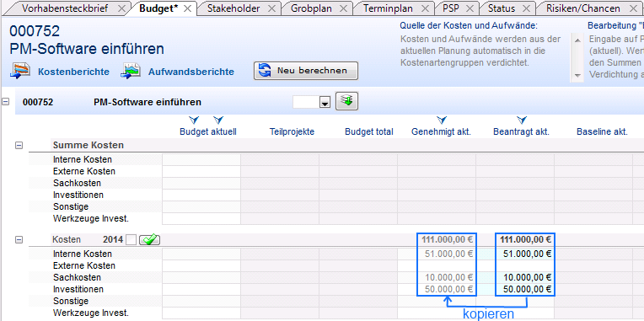Collapse the Kosten 2014 section
The image size is (644, 321).
(x=19, y=240)
